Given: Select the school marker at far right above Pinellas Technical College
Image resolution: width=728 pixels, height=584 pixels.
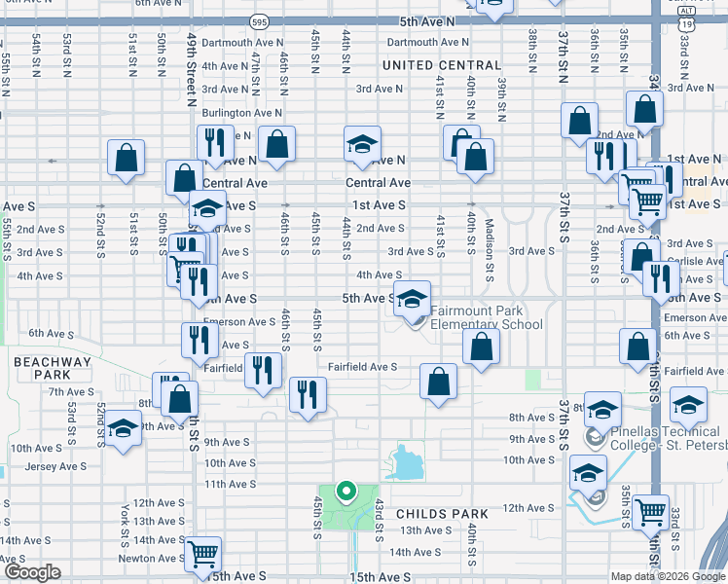Looking at the screenshot, I should pos(689,406).
